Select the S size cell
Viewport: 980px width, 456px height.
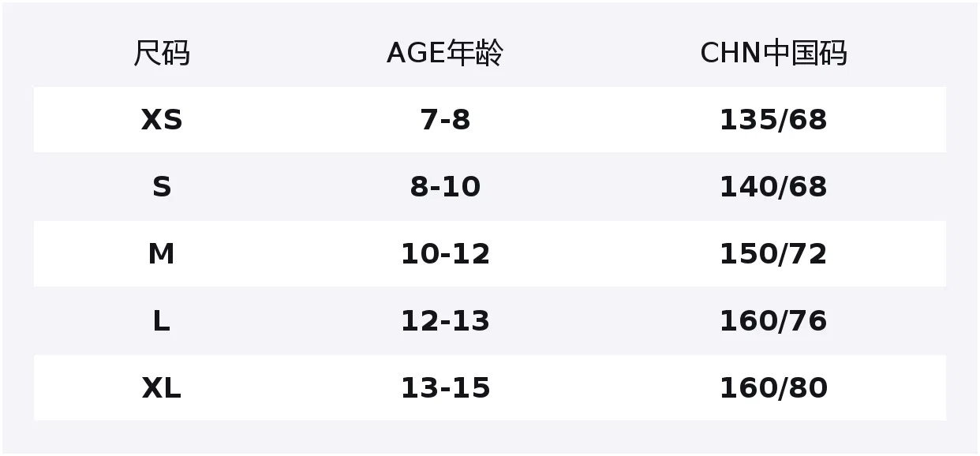click(161, 187)
